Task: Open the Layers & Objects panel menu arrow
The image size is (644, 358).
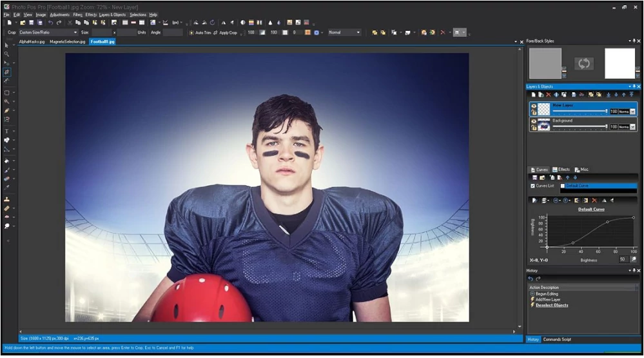Action: (x=630, y=86)
